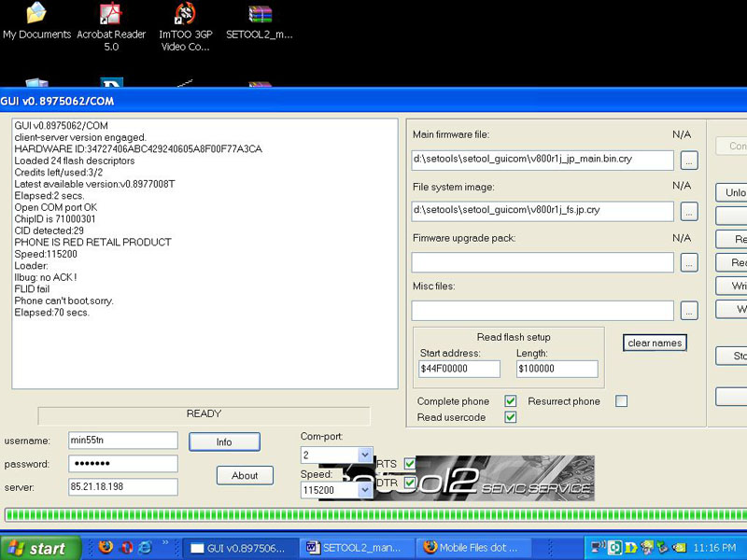Toggle the Read usercode checkbox
Image resolution: width=747 pixels, height=560 pixels.
pos(511,417)
